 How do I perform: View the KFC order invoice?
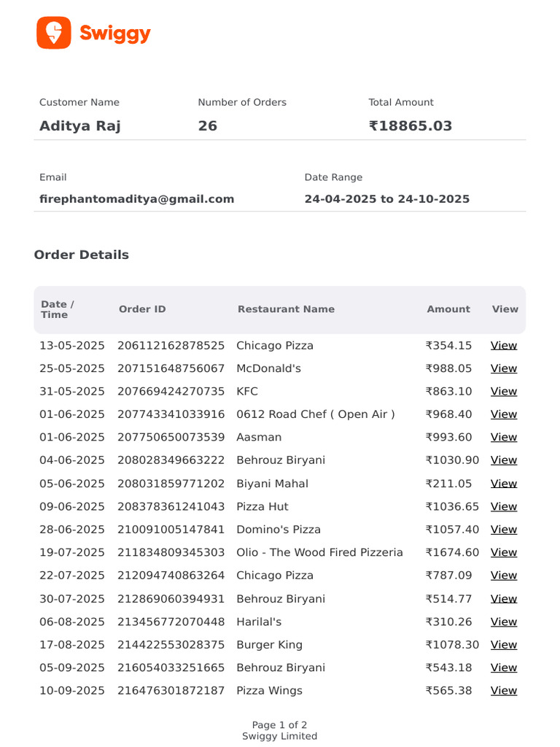pyautogui.click(x=504, y=391)
